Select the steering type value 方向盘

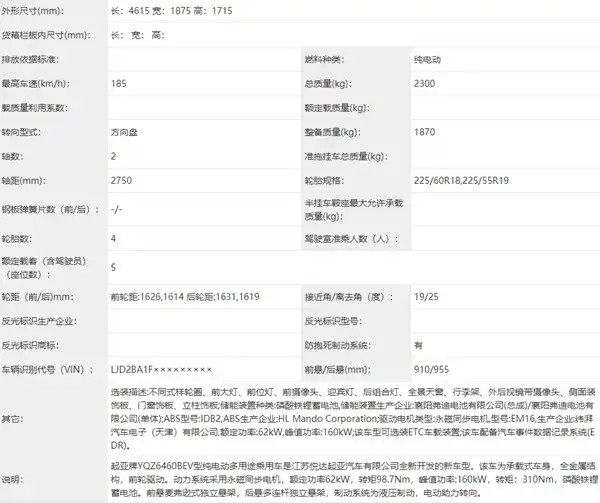coord(124,132)
